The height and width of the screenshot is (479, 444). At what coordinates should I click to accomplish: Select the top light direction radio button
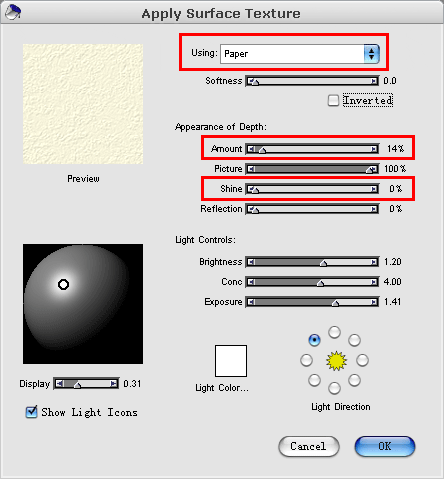334,332
